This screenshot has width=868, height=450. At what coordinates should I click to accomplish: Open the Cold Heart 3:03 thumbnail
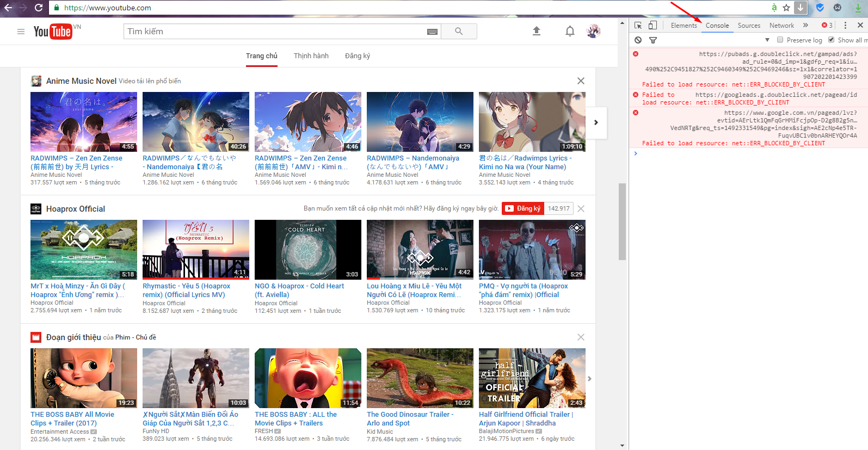(x=308, y=249)
